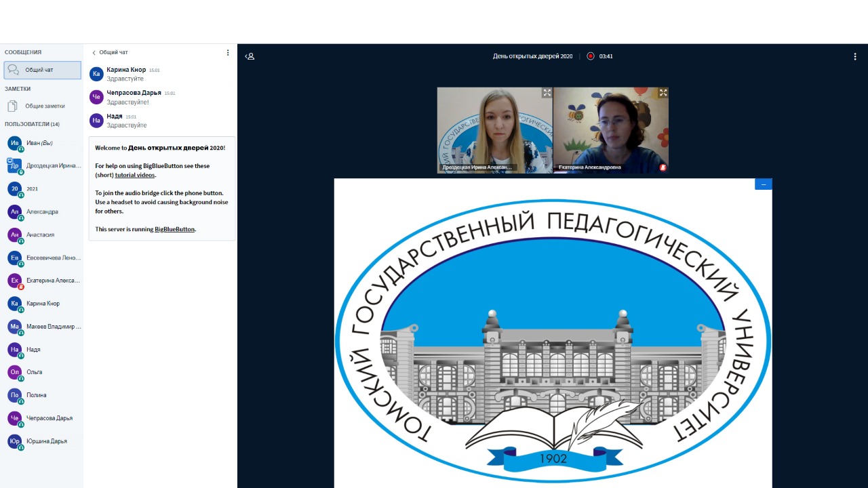Open the chat options three-dot menu
This screenshot has height=488, width=868.
228,52
